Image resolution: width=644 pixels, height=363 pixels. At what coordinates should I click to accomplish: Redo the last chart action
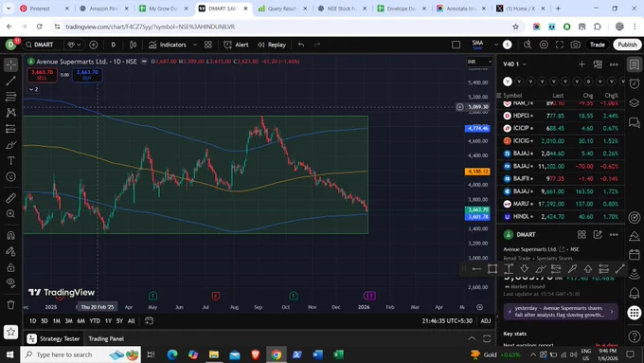[317, 45]
